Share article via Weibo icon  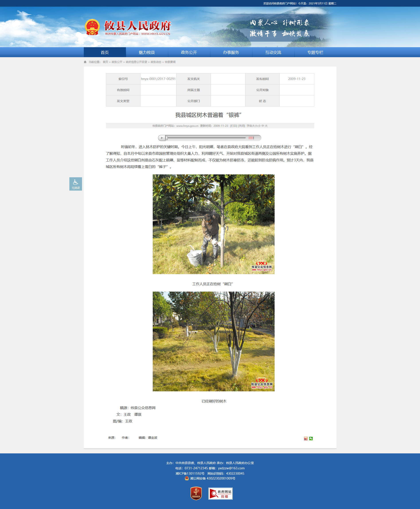(x=306, y=438)
